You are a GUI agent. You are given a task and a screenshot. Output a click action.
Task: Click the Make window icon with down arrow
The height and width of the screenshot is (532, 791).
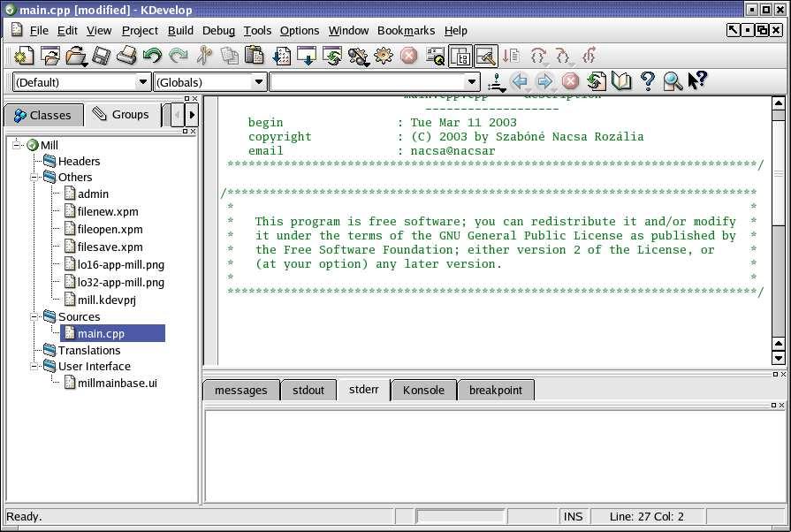[x=307, y=56]
